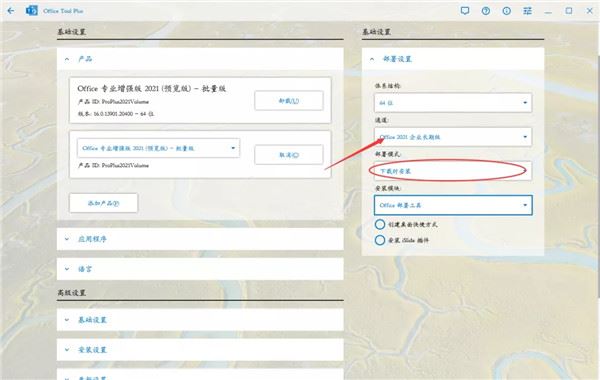This screenshot has width=600, height=380.
Task: Click the Office Tool Plus logo
Action: tap(32, 11)
